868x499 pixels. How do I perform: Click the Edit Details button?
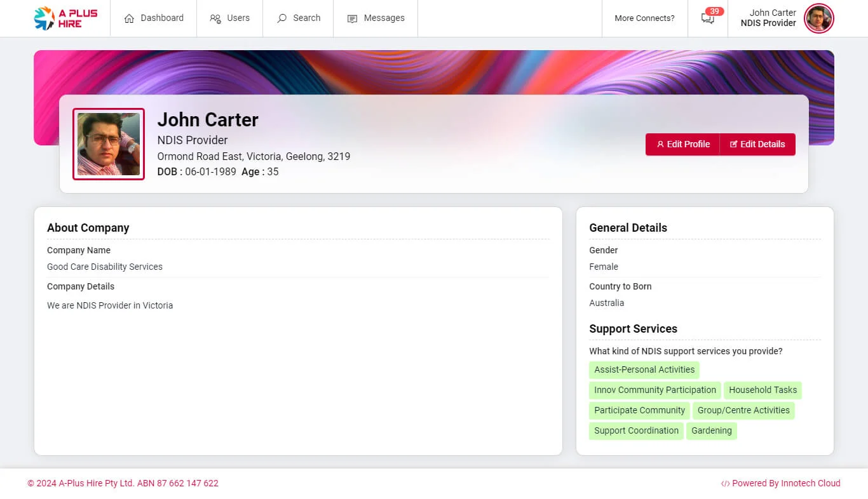[757, 144]
